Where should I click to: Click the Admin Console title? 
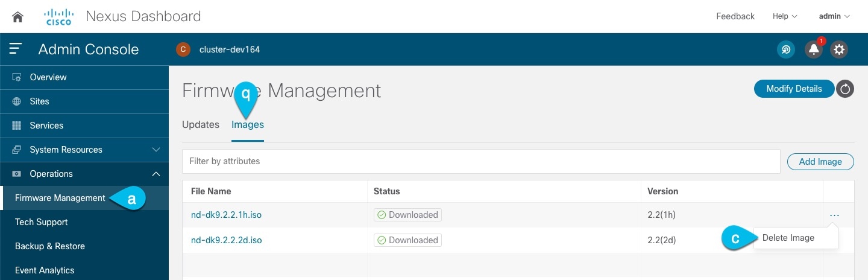[89, 49]
